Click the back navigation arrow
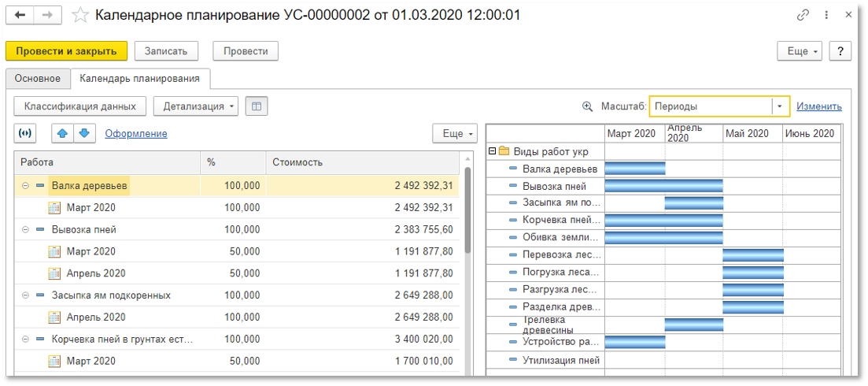The width and height of the screenshot is (868, 386). [x=20, y=15]
